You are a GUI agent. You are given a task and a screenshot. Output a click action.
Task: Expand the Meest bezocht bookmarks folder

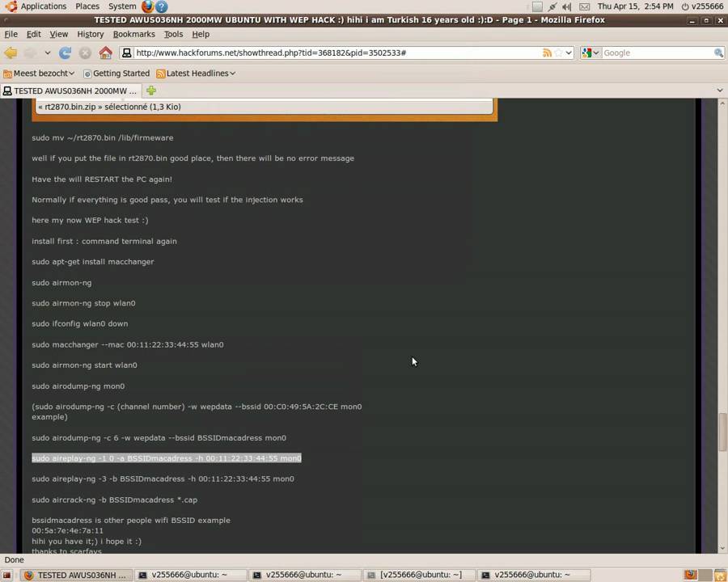[39, 74]
